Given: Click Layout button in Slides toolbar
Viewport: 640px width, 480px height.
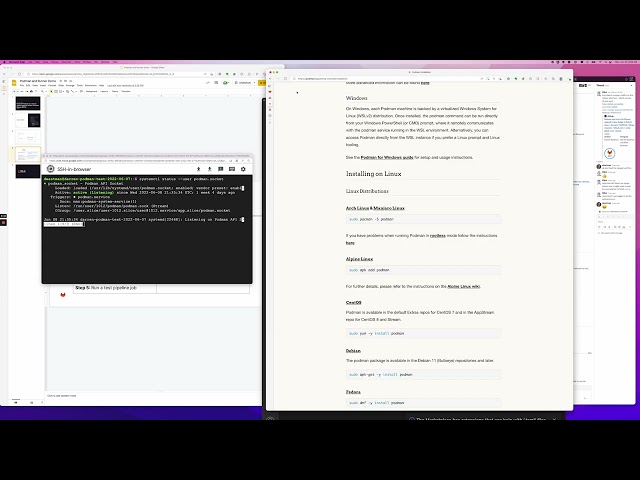Looking at the screenshot, I should point(104,91).
